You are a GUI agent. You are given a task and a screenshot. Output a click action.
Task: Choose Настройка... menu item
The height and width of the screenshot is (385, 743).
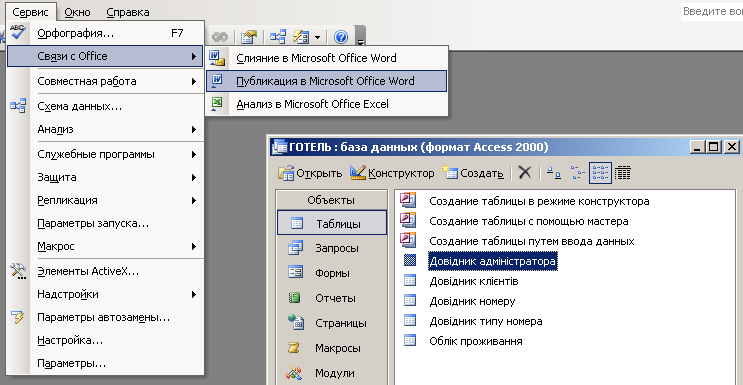pos(105,340)
